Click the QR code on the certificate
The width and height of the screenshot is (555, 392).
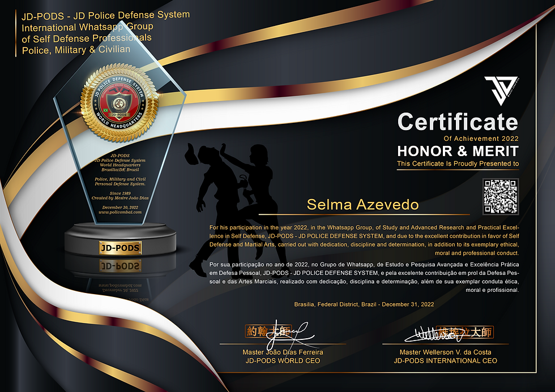(x=501, y=196)
